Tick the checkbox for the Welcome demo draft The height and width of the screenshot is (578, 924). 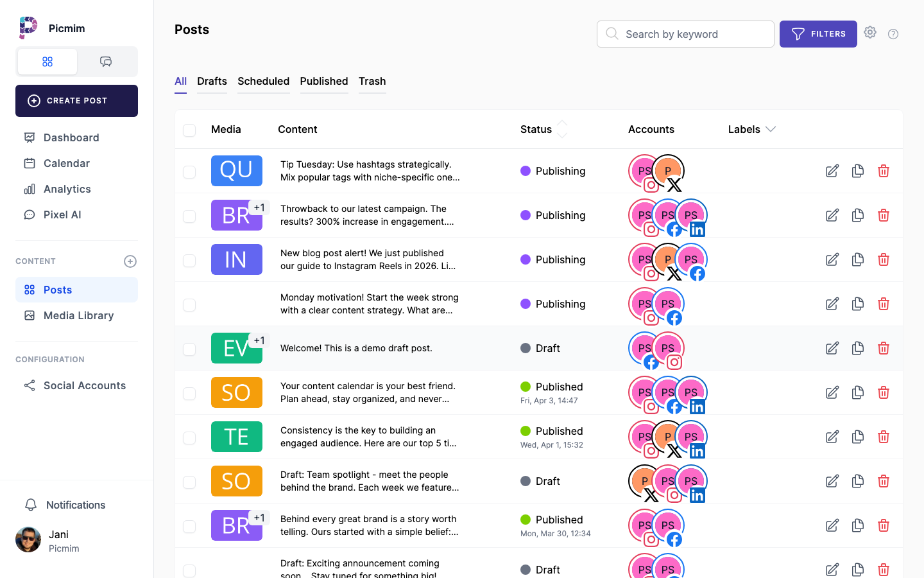(189, 349)
